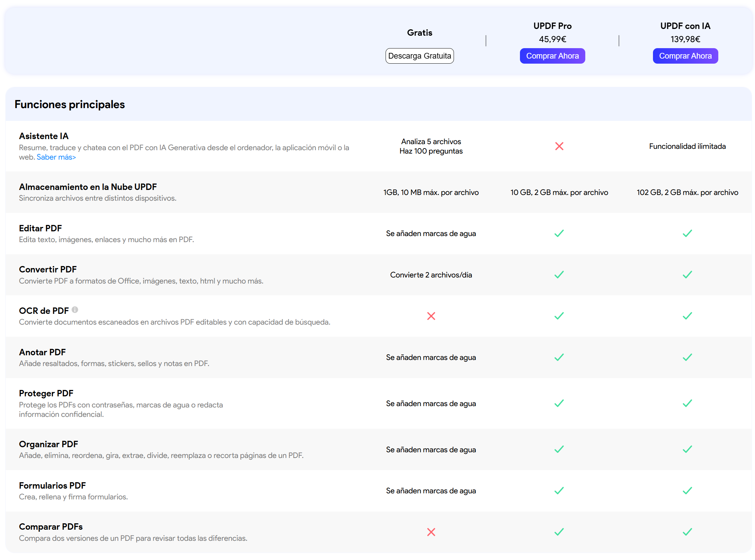Screen dimensions: 755x560
Task: Click the Organizar PDF checkmark under UPDF con IA
Action: pyautogui.click(x=687, y=449)
